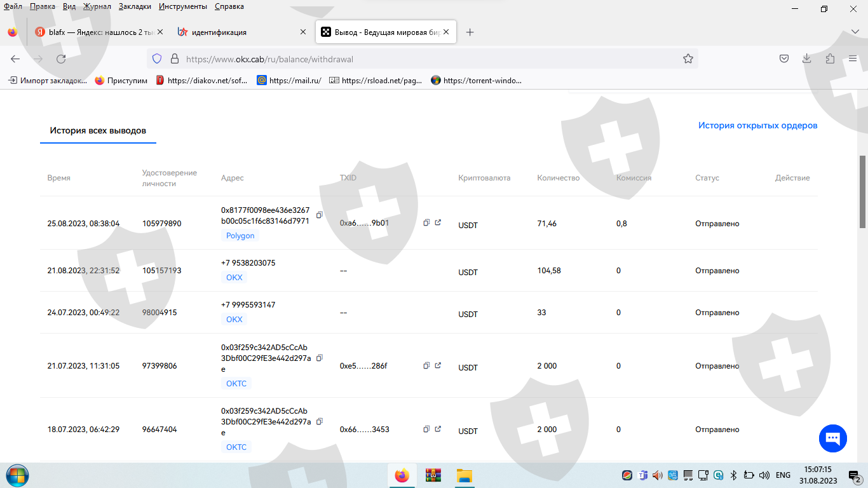The height and width of the screenshot is (488, 868).
Task: Open Firefox downloads panel
Action: (806, 59)
